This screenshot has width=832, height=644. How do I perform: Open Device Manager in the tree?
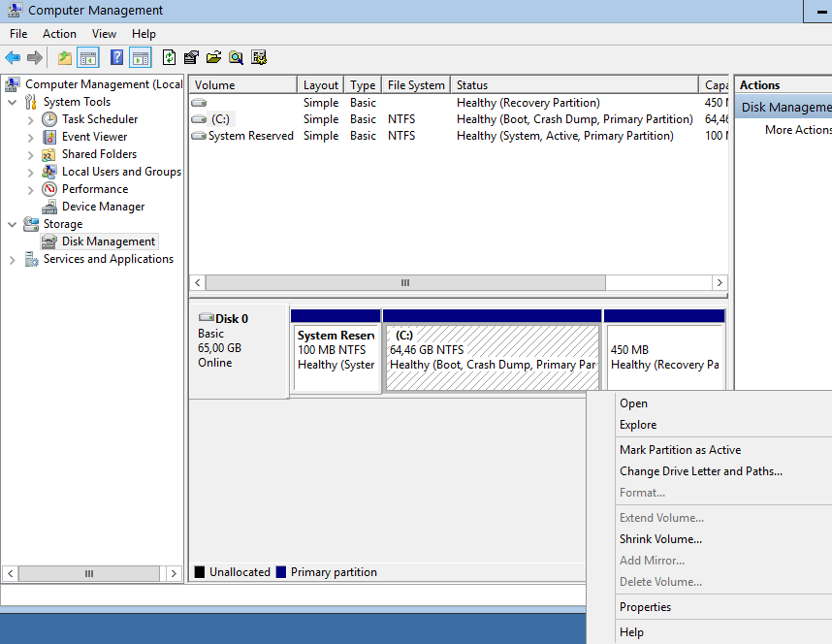[x=103, y=207]
